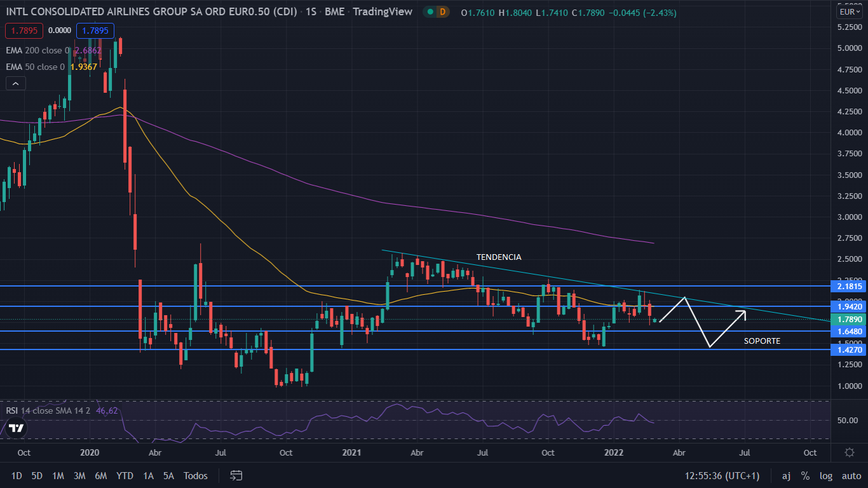The width and height of the screenshot is (868, 488).
Task: Select the YTD time range
Action: pyautogui.click(x=125, y=475)
